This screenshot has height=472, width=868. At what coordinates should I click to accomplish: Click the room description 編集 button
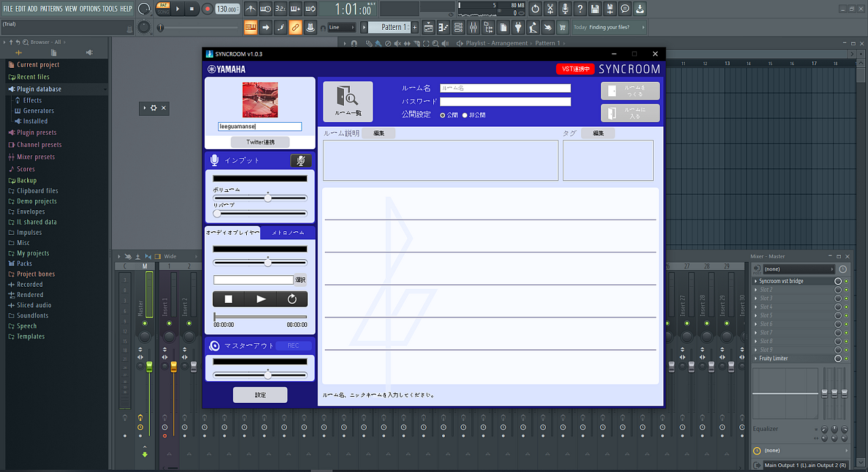click(378, 134)
